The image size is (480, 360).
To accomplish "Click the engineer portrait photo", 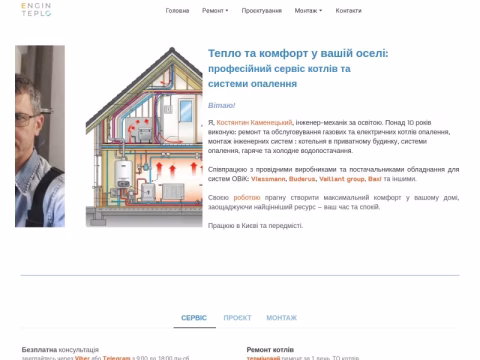I will tap(40, 136).
